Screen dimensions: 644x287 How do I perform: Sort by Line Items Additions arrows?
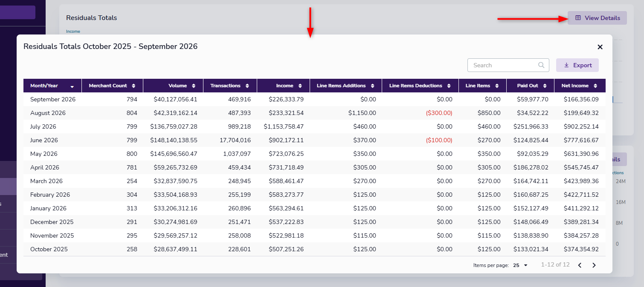click(x=373, y=86)
